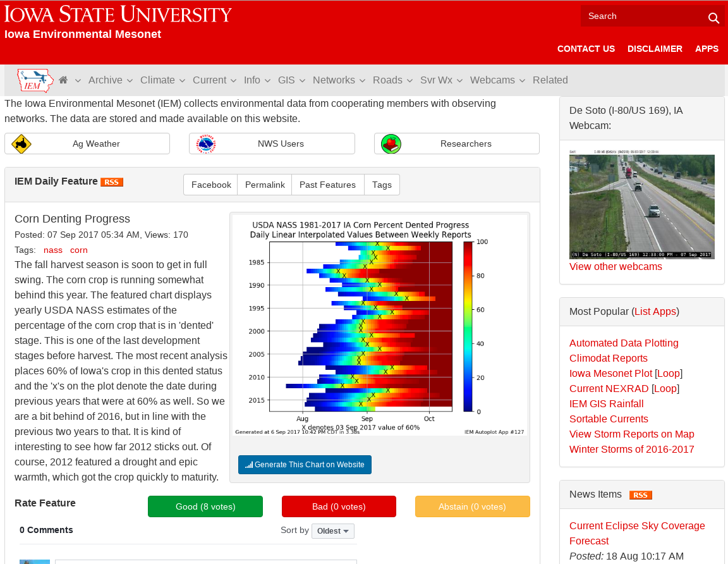The image size is (728, 564).
Task: Open the GIS menu
Action: click(x=291, y=80)
